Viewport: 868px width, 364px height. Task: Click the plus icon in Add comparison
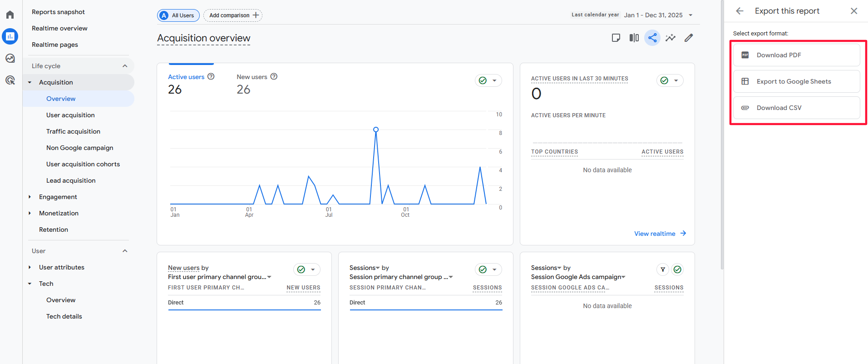(256, 15)
